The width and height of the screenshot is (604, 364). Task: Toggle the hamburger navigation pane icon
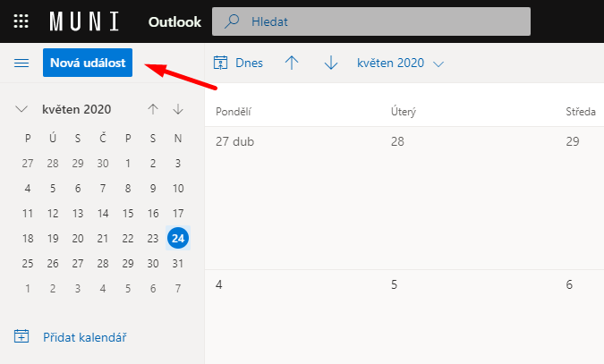point(21,63)
